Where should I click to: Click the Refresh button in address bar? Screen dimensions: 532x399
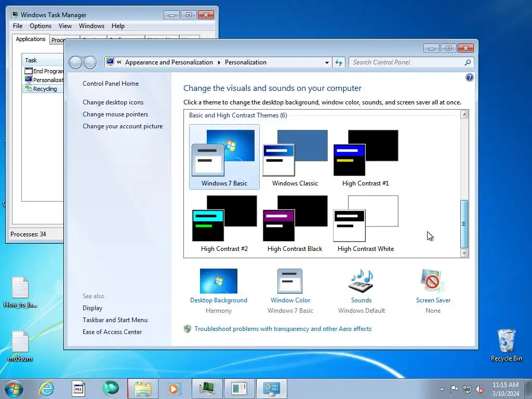(339, 62)
